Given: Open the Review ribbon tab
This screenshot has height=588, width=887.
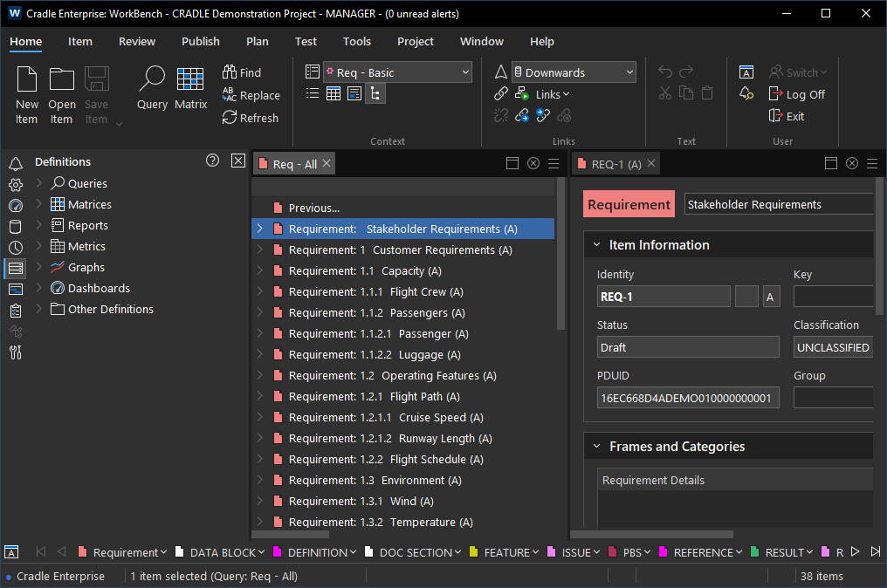Looking at the screenshot, I should pyautogui.click(x=137, y=41).
